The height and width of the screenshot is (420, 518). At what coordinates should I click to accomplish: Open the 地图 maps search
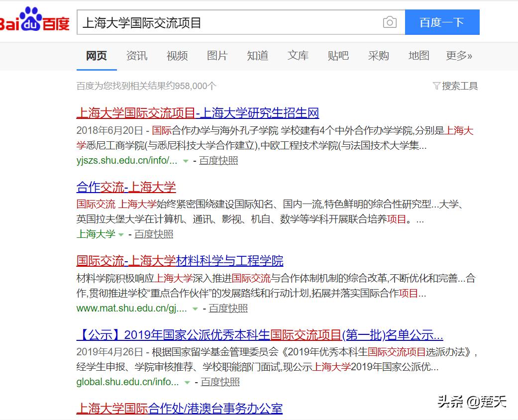pyautogui.click(x=418, y=56)
